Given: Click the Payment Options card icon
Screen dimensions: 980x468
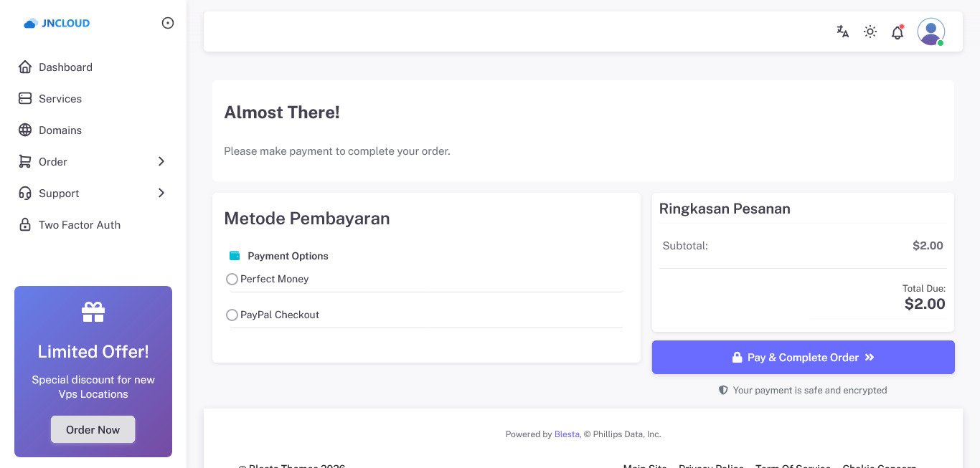Looking at the screenshot, I should 235,256.
